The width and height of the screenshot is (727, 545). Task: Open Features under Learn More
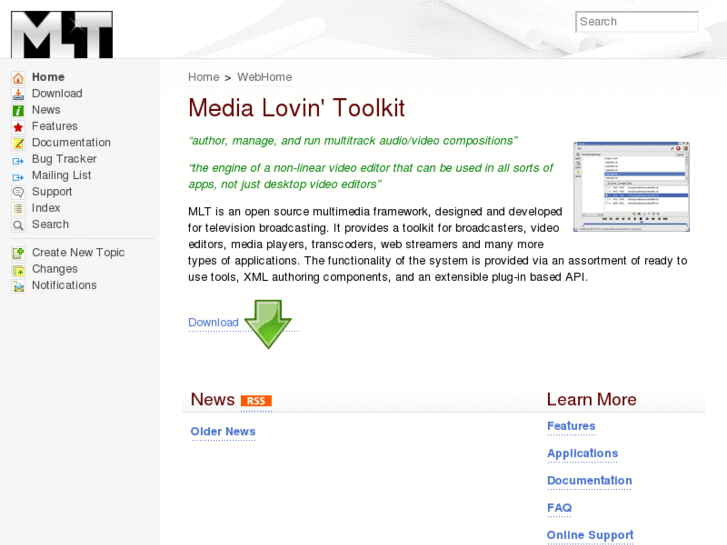(x=571, y=426)
